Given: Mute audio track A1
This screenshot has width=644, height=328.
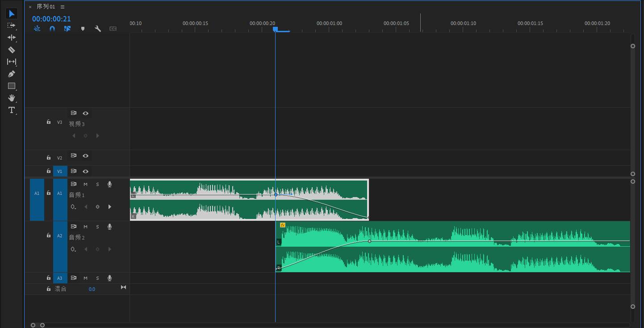Looking at the screenshot, I should point(85,184).
